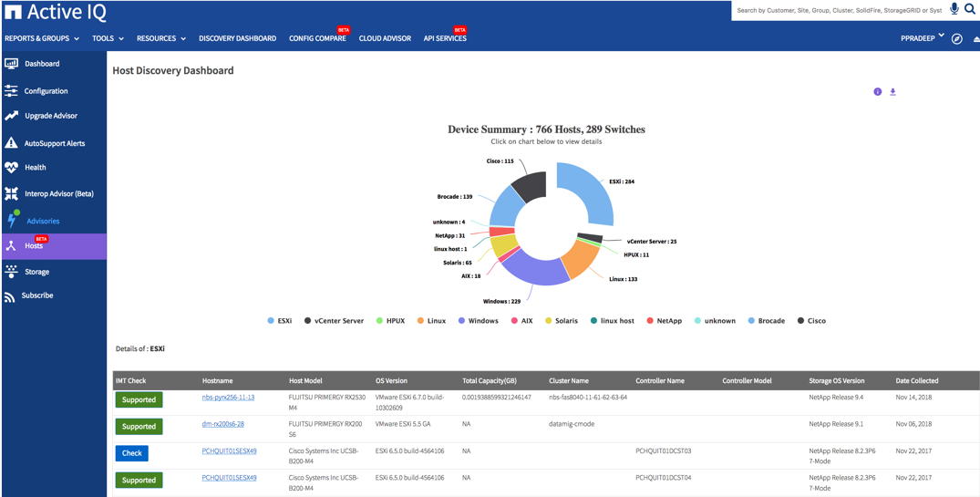
Task: Open Subscribe feed icon in sidebar
Action: (10, 296)
